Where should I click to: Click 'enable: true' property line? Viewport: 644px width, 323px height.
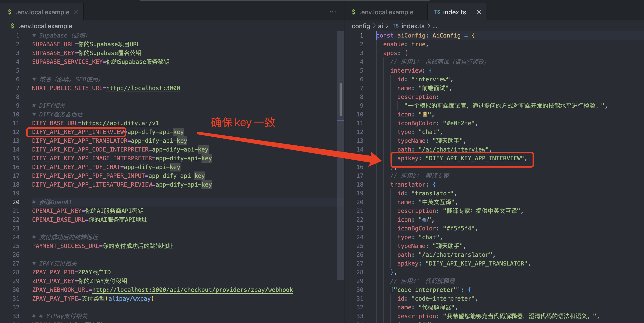pos(406,44)
